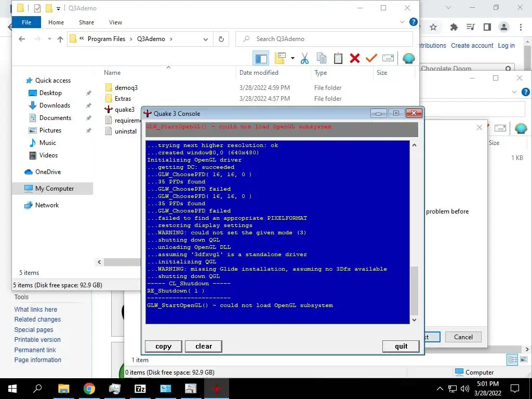Open Chrome three-dot menu

[x=521, y=27]
